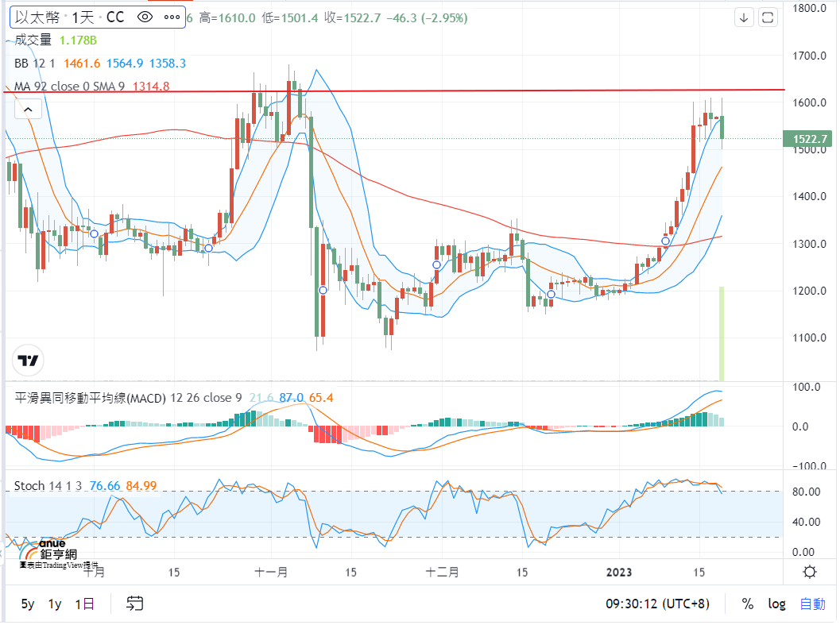Viewport: 840px width, 625px height.
Task: Click the 1522.7 current price label
Action: [x=810, y=140]
